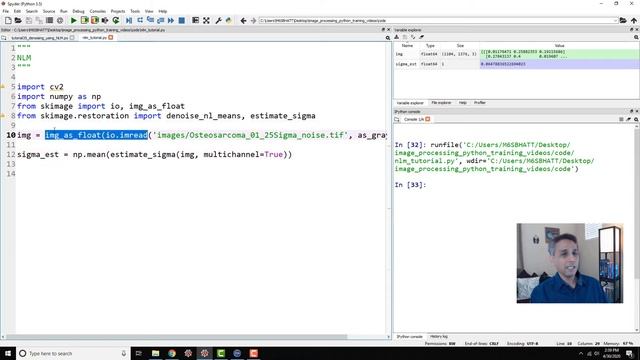Click line 5 import cv2
Image resolution: width=640 pixels, height=360 pixels.
pyautogui.click(x=40, y=87)
